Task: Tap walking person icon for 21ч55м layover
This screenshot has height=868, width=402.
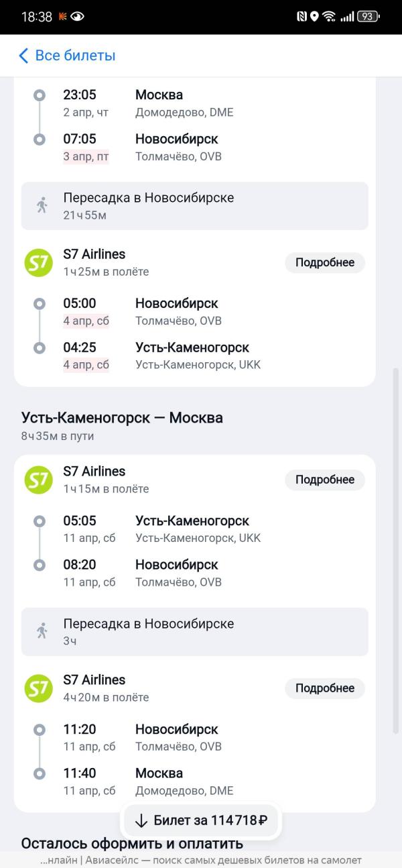Action: (x=42, y=205)
